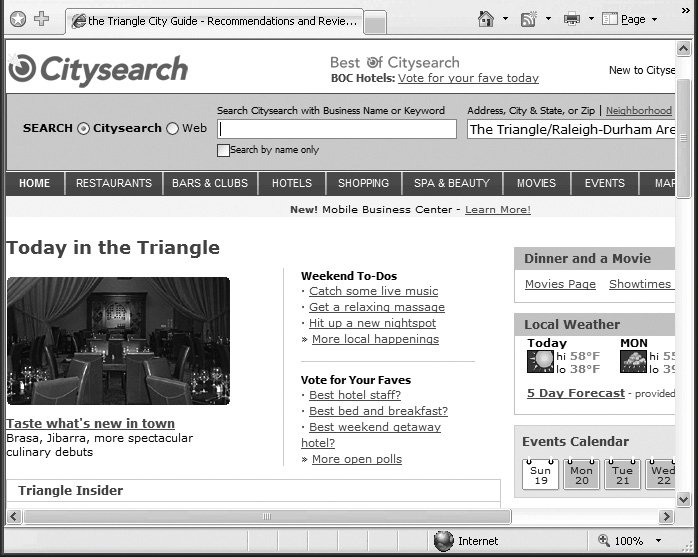698x557 pixels.
Task: Click the Today weather icon
Action: coord(540,362)
